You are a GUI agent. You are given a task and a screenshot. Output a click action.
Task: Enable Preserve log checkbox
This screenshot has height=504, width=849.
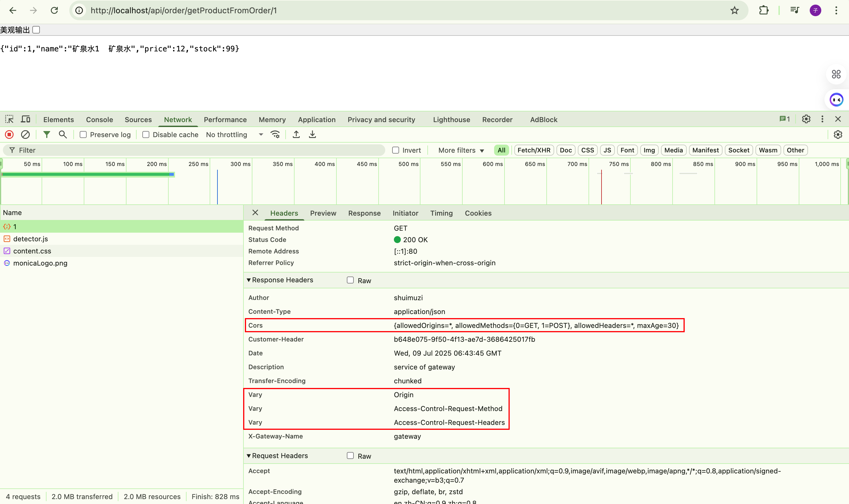pos(83,135)
